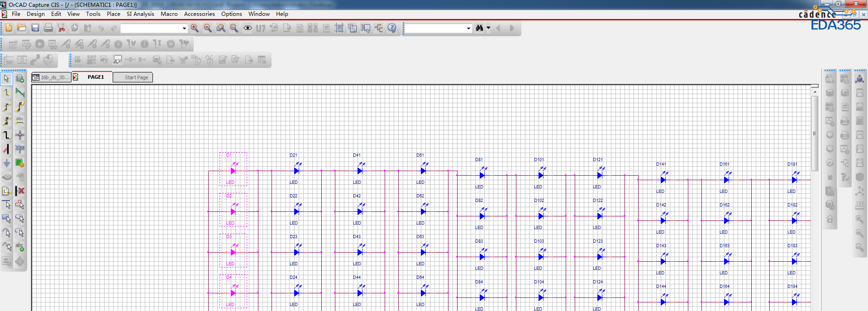Select the Place Net Alias abc tool
Viewport: 868px width, 311px height.
[x=20, y=121]
